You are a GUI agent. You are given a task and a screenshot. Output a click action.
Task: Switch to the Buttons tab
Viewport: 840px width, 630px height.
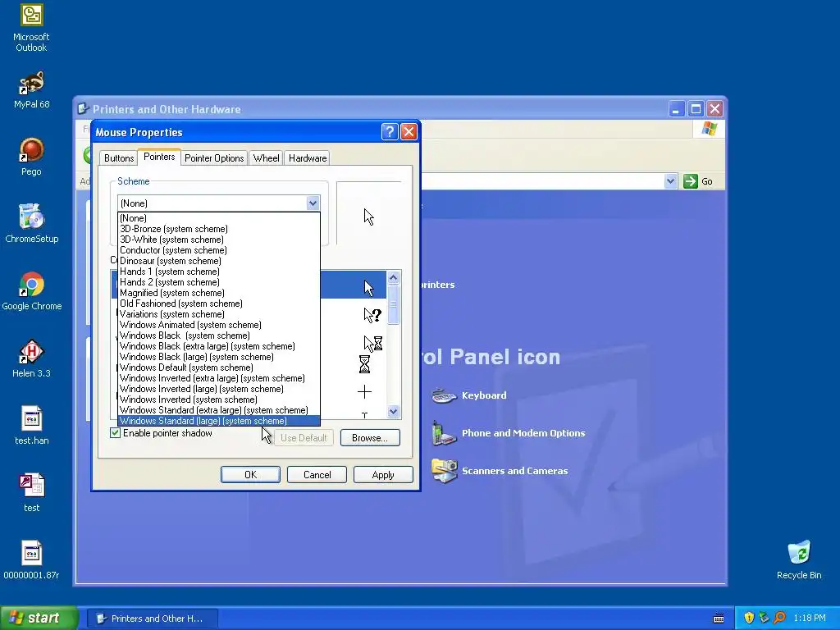point(119,158)
